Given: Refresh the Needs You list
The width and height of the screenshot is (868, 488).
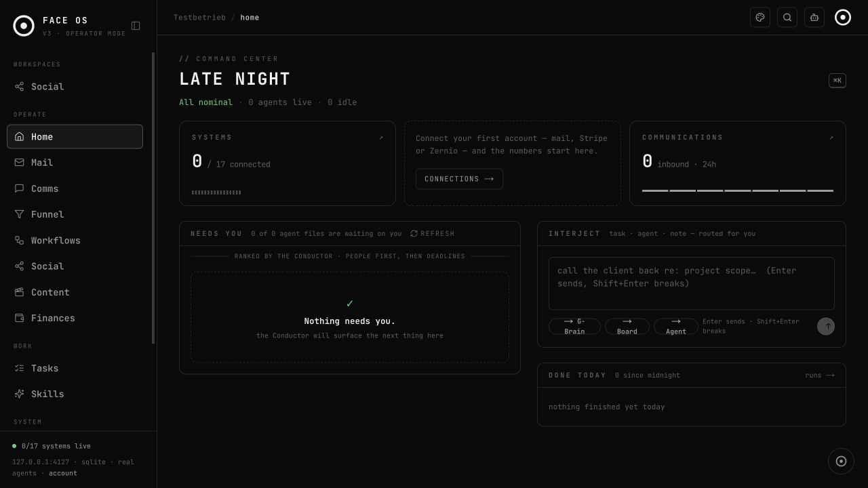Looking at the screenshot, I should point(432,234).
